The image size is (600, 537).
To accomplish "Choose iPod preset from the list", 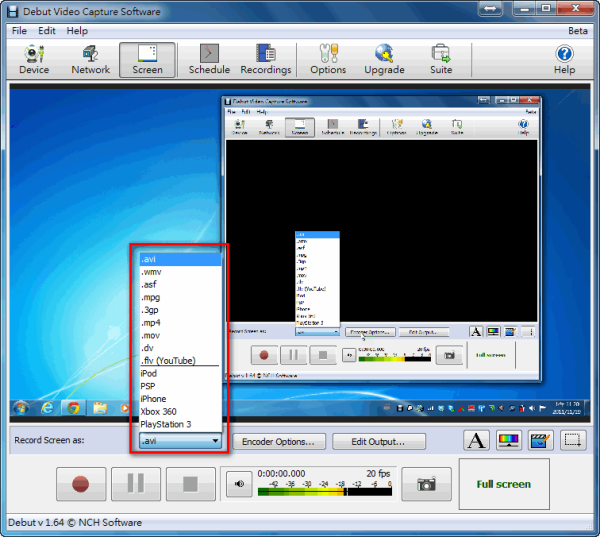I will (180, 373).
